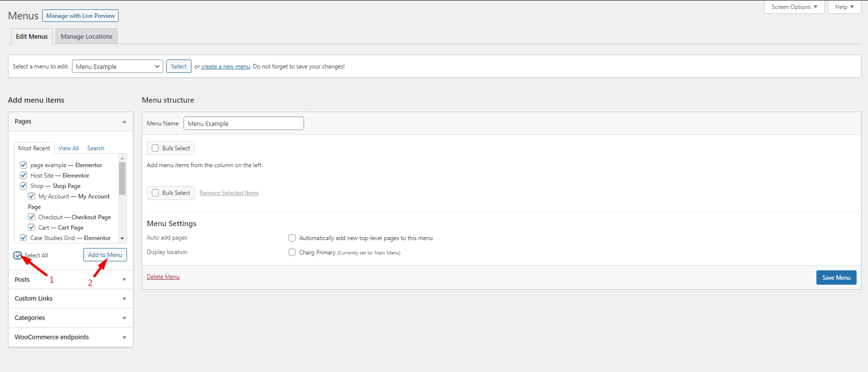The width and height of the screenshot is (868, 372).
Task: Open the Screen Options dropdown
Action: [x=794, y=7]
